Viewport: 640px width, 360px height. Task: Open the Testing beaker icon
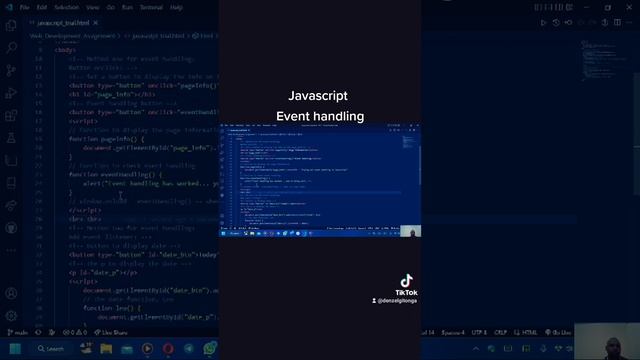click(11, 138)
